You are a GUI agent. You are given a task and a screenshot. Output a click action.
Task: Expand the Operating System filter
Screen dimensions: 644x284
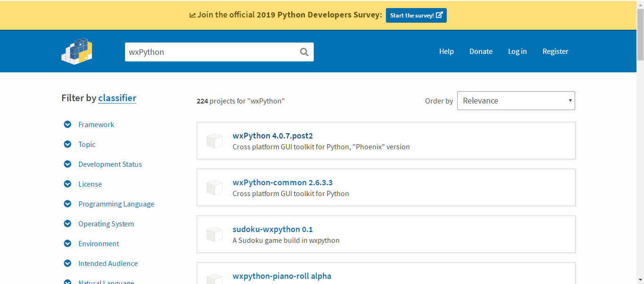point(106,224)
